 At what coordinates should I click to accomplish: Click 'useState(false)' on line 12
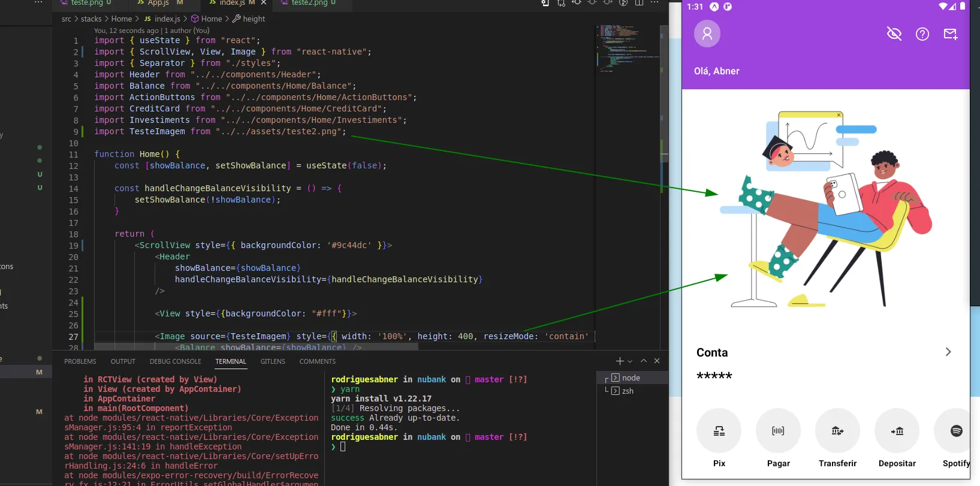tap(344, 166)
